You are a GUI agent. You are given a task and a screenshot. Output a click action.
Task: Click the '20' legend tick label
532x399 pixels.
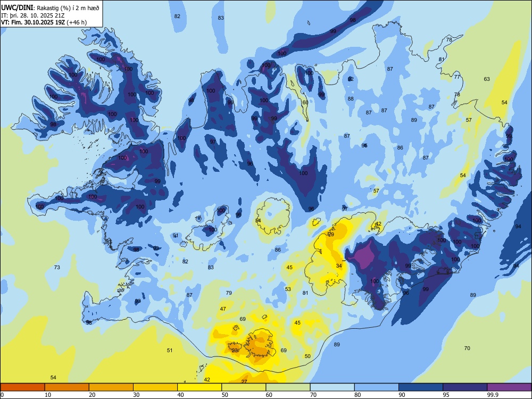pos(92,395)
